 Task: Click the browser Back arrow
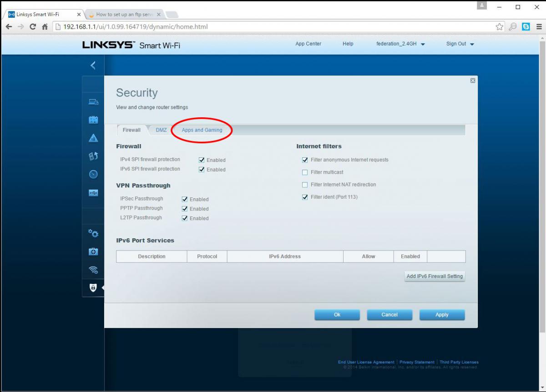(9, 27)
